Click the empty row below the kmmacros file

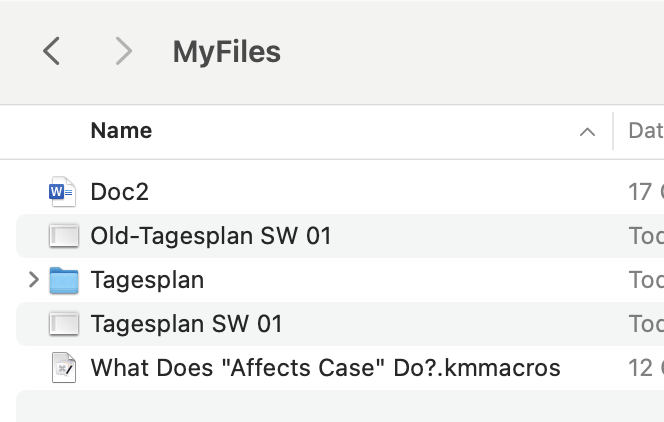click(x=340, y=406)
